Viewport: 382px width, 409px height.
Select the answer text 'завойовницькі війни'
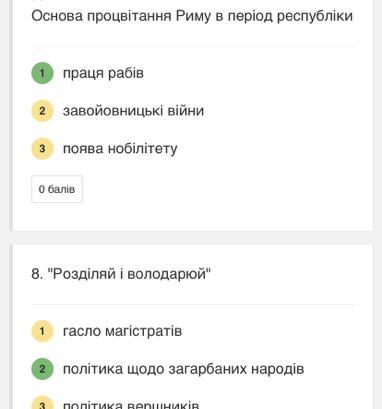pyautogui.click(x=133, y=111)
